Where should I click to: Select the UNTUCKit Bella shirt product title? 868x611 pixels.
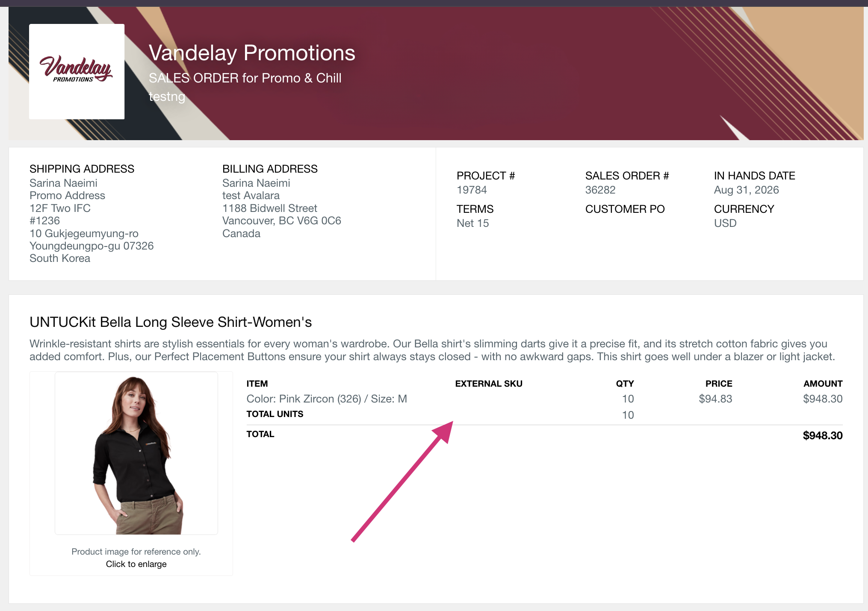(x=171, y=322)
